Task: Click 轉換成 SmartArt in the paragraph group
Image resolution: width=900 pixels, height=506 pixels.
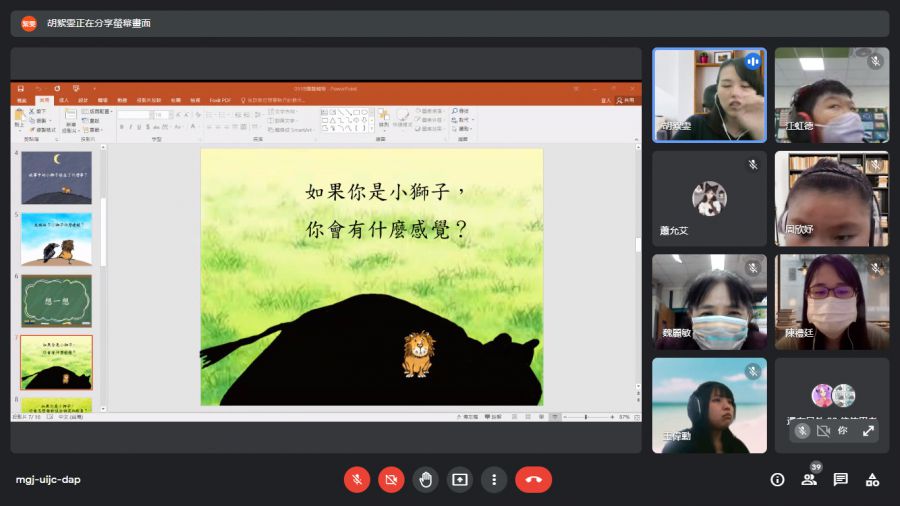Action: (290, 130)
